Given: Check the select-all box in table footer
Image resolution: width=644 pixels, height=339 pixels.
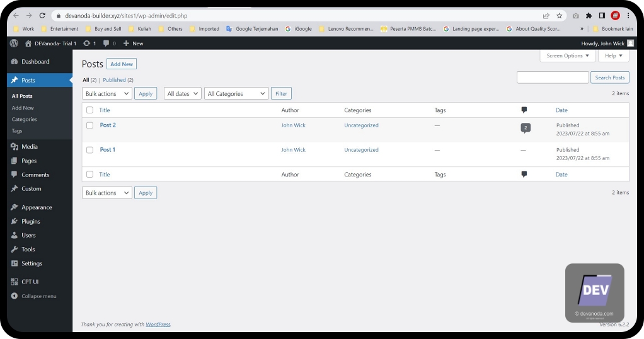Looking at the screenshot, I should pyautogui.click(x=89, y=174).
